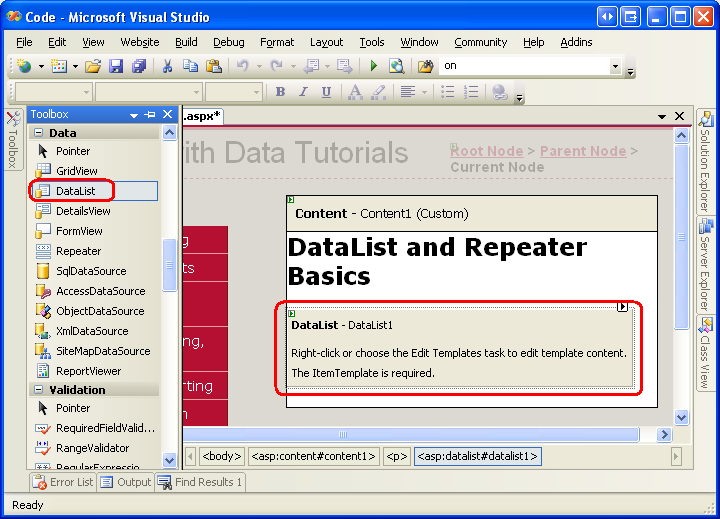Switch to the Error List tab
This screenshot has width=720, height=519.
[63, 482]
